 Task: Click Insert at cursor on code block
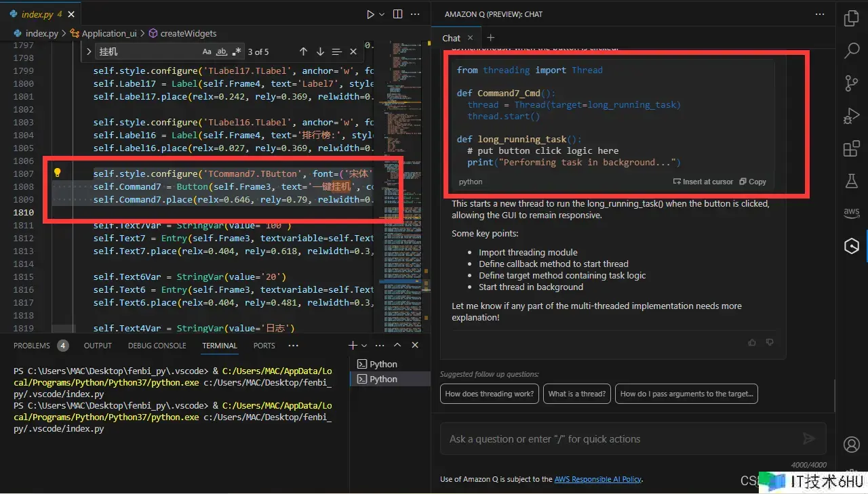coord(703,182)
